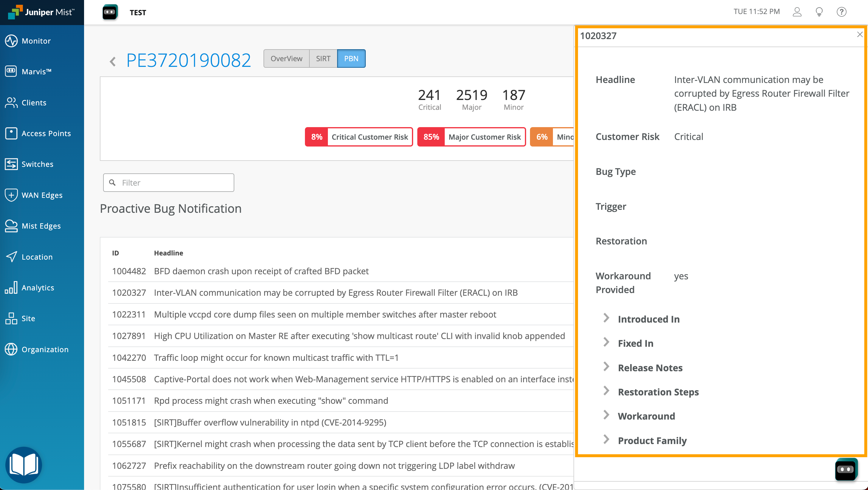Select the Major Customer Risk badge

click(x=471, y=137)
